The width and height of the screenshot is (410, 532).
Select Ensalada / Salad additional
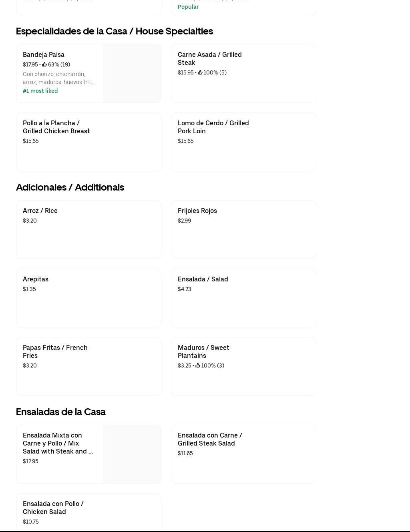pyautogui.click(x=203, y=279)
